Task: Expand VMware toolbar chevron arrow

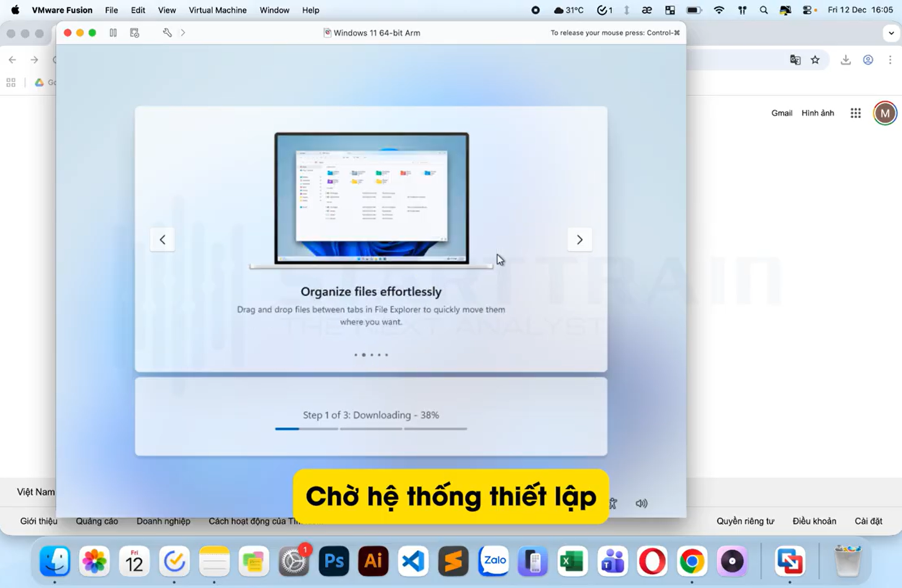Action: [183, 33]
